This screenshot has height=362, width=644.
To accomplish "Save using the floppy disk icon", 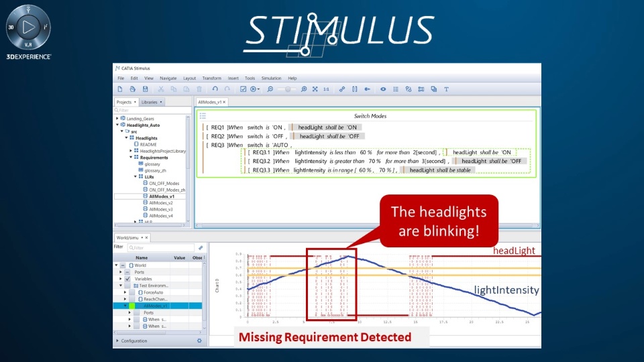I will [145, 89].
